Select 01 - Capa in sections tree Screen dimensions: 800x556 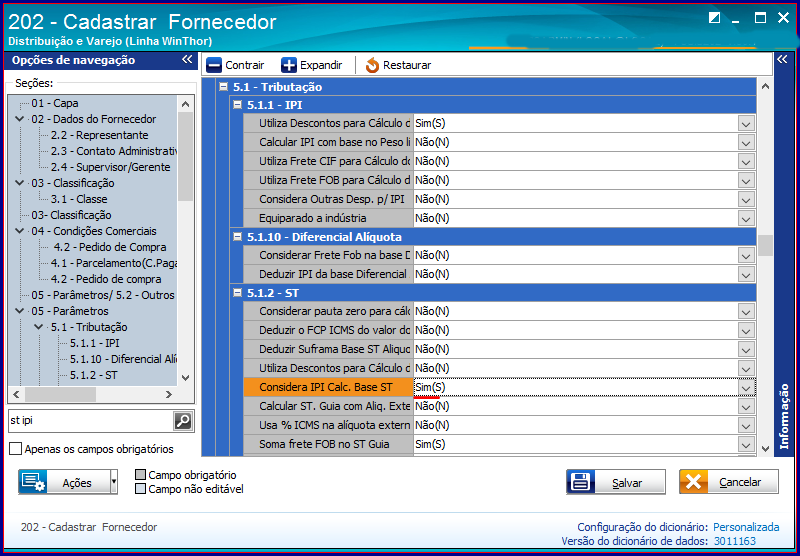click(x=55, y=103)
